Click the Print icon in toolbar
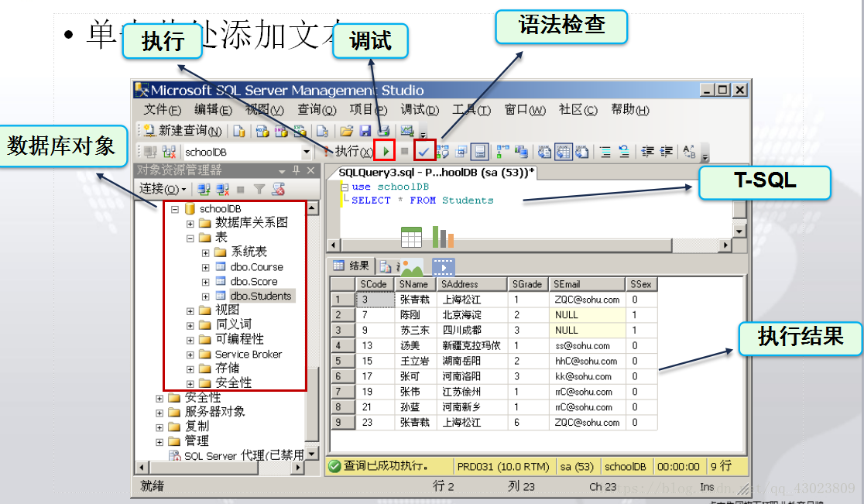The width and height of the screenshot is (864, 504). point(383,131)
